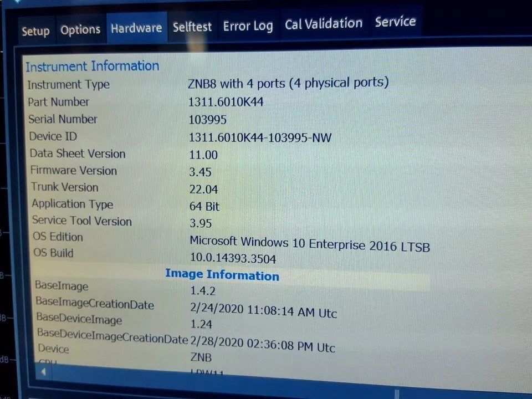View the Error Log tab
The image size is (532, 399).
pyautogui.click(x=248, y=26)
